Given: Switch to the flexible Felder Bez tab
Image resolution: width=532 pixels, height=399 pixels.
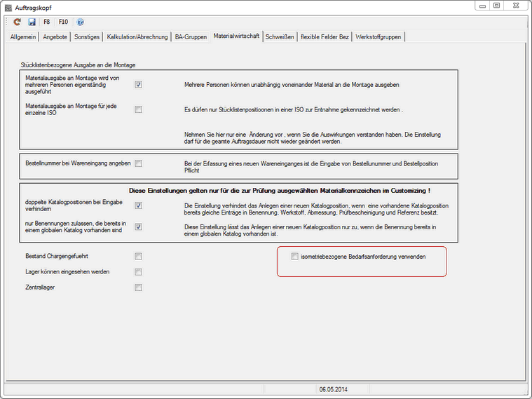Looking at the screenshot, I should (x=325, y=36).
